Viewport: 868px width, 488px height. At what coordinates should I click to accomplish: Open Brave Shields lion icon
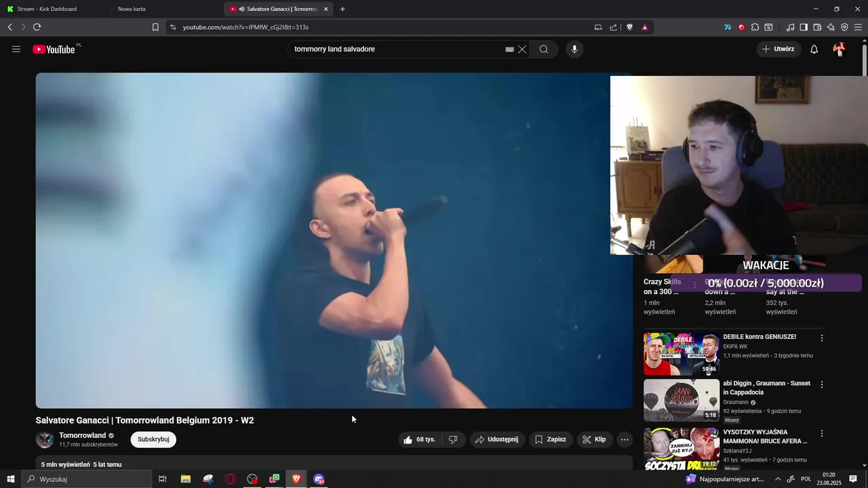pyautogui.click(x=630, y=27)
